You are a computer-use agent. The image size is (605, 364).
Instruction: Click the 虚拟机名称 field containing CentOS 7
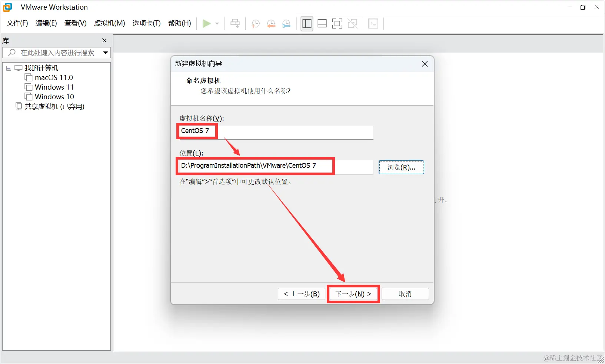pyautogui.click(x=276, y=132)
